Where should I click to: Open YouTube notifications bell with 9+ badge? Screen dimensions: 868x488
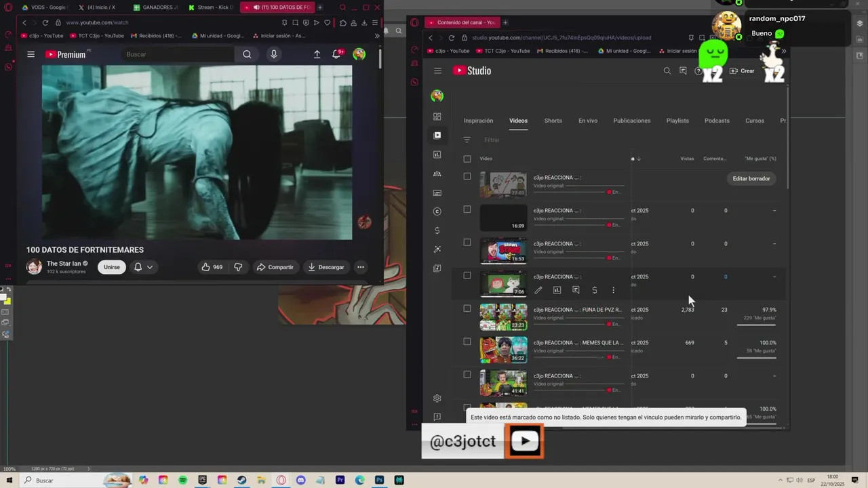tap(336, 54)
